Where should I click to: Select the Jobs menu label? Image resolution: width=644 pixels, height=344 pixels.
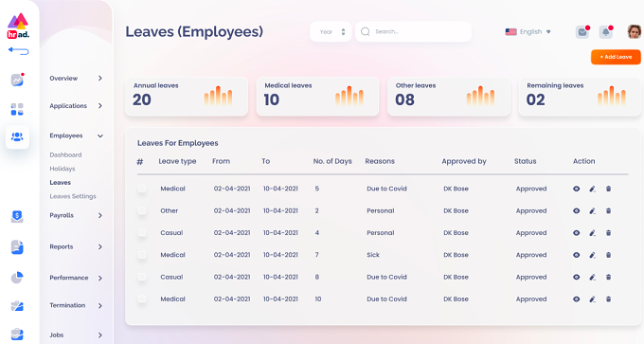[x=57, y=335]
